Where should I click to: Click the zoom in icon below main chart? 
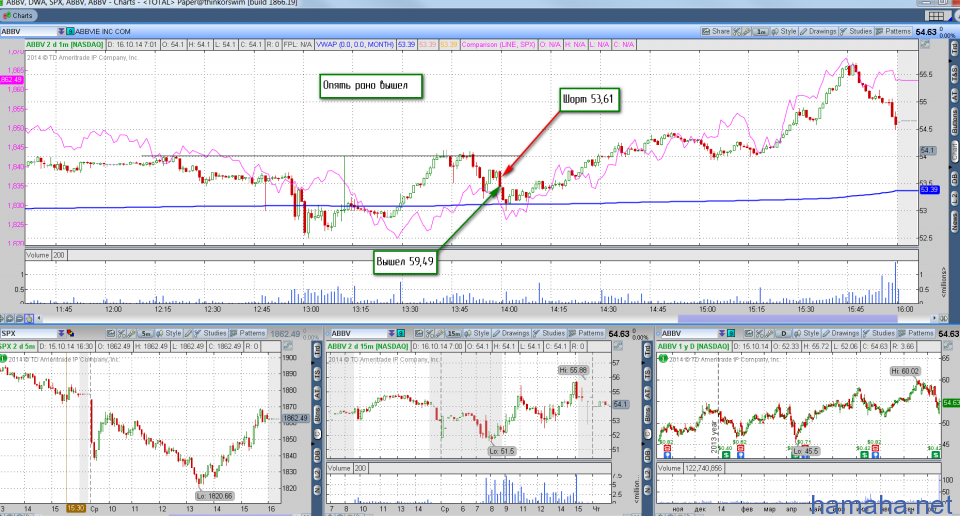click(x=10, y=318)
